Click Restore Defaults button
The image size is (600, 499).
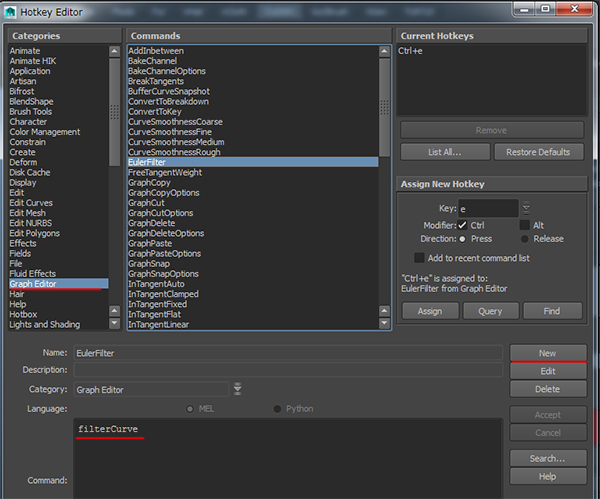[x=537, y=152]
